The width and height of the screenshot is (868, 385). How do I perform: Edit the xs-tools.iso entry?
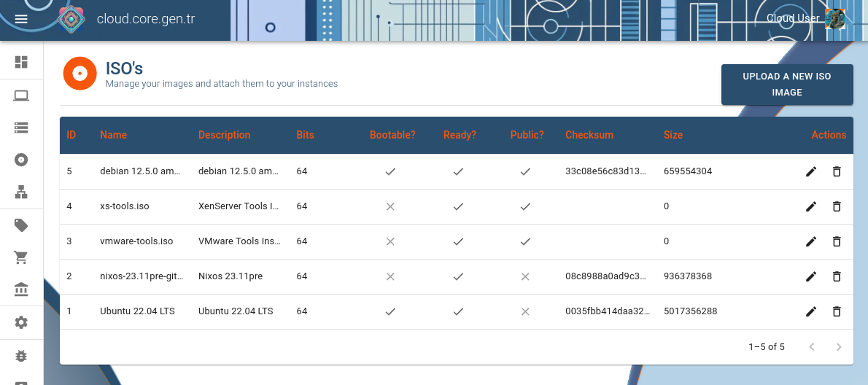click(811, 206)
